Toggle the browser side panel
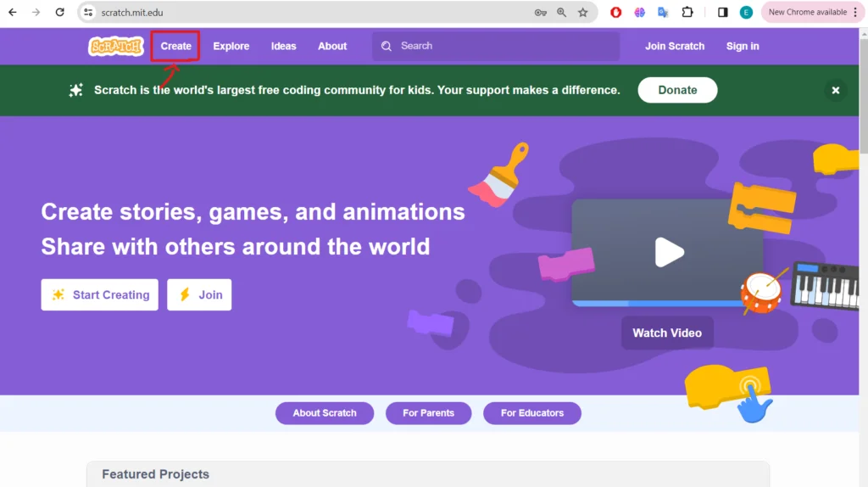Screen dimensions: 868x487 point(722,12)
